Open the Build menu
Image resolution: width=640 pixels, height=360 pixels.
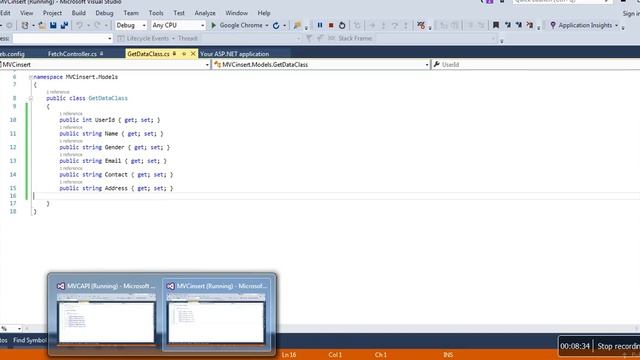78,13
